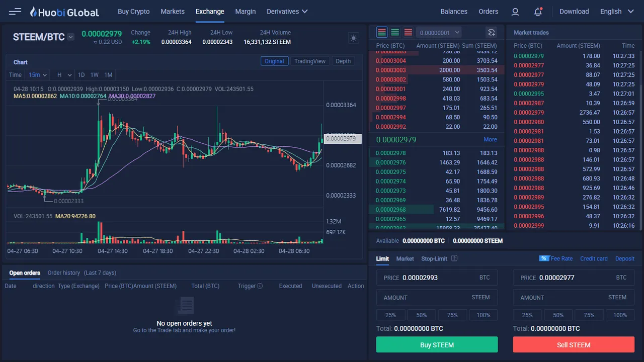This screenshot has width=644, height=362.
Task: Focus the sell amount input field
Action: point(574,297)
